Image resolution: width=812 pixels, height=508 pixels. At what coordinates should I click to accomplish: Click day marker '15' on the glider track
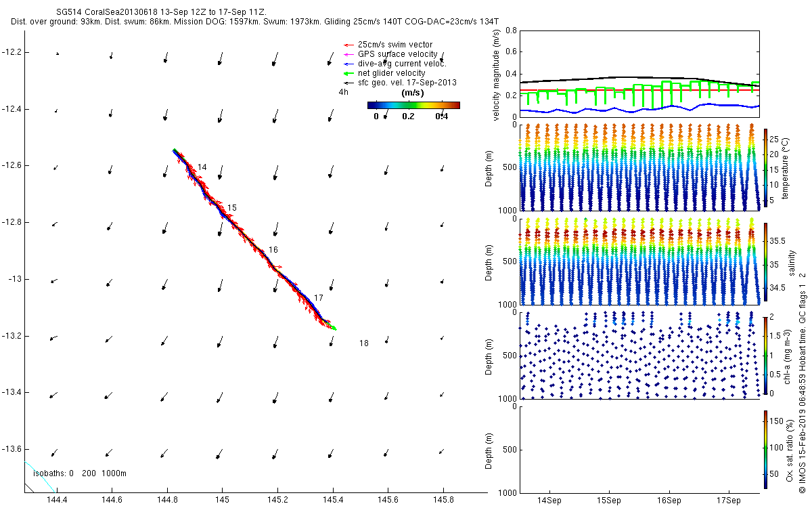(x=232, y=207)
